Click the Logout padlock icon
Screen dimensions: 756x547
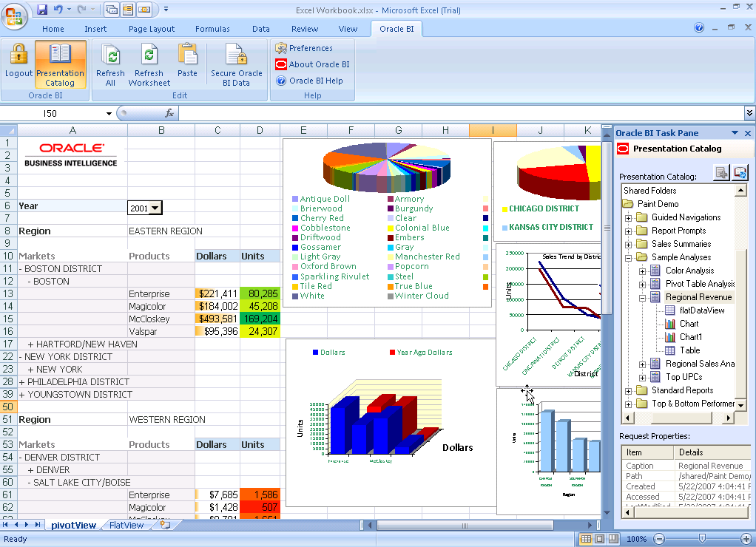coord(18,53)
